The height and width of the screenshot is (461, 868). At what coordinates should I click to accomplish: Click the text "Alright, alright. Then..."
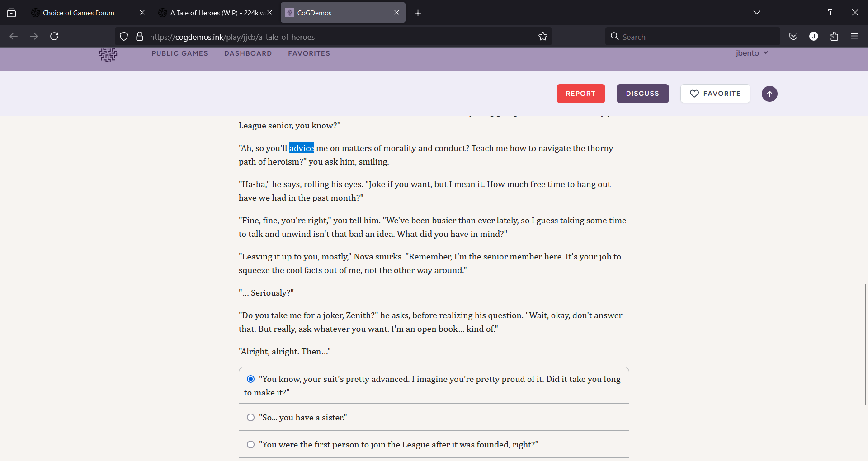285,351
